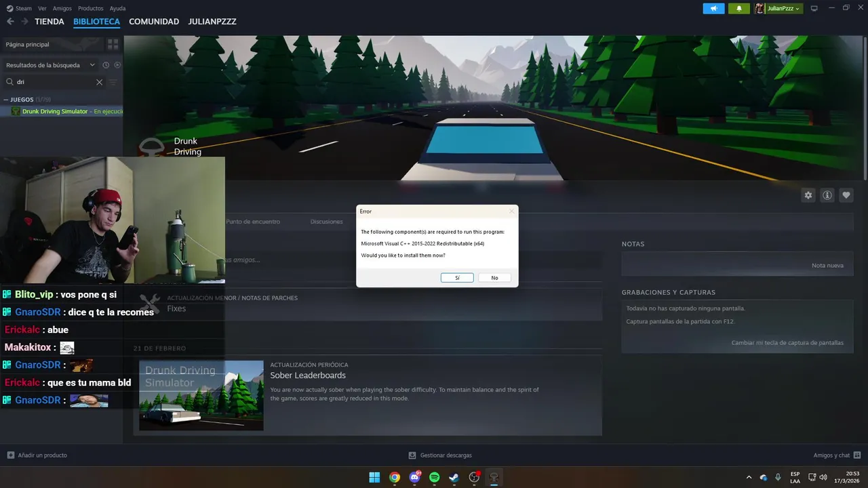This screenshot has width=868, height=488.
Task: Click the microphone tray icon
Action: (778, 477)
